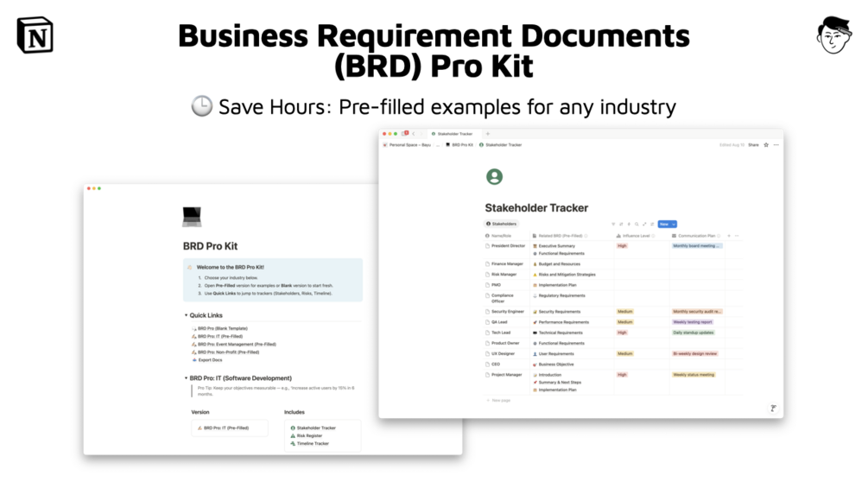Click Medium tag for Security Engineer
This screenshot has width=868, height=488.
tap(625, 312)
